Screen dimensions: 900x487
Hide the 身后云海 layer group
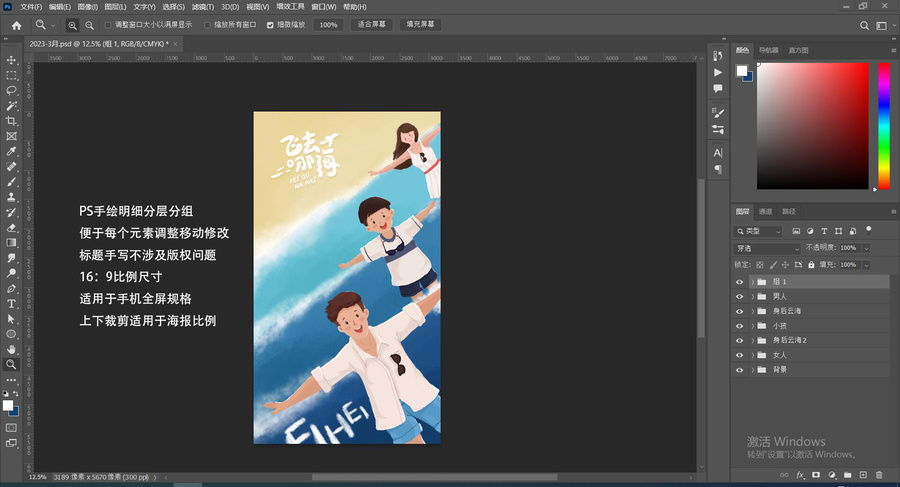(739, 311)
